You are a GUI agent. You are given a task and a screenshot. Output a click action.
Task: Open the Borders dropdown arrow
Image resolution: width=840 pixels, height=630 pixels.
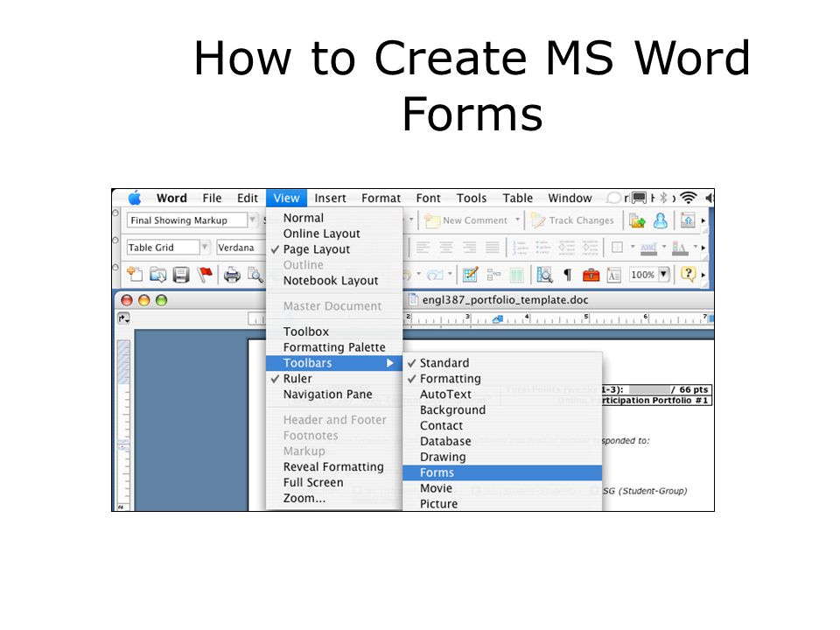(x=632, y=247)
